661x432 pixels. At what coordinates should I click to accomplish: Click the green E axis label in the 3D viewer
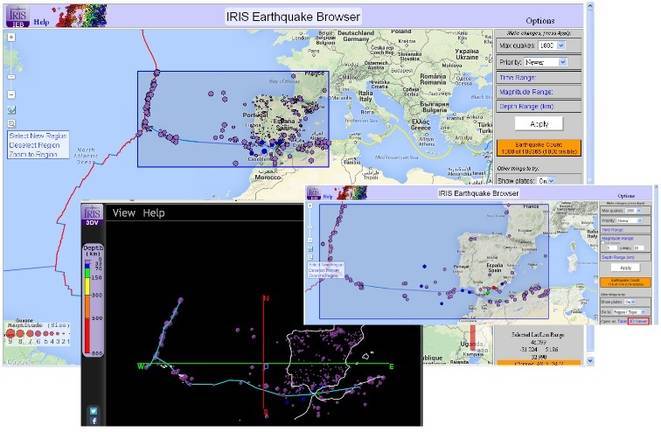(x=391, y=366)
